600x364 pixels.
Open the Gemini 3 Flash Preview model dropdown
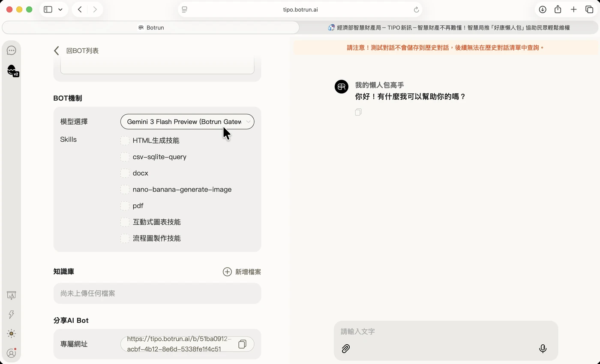coord(187,122)
